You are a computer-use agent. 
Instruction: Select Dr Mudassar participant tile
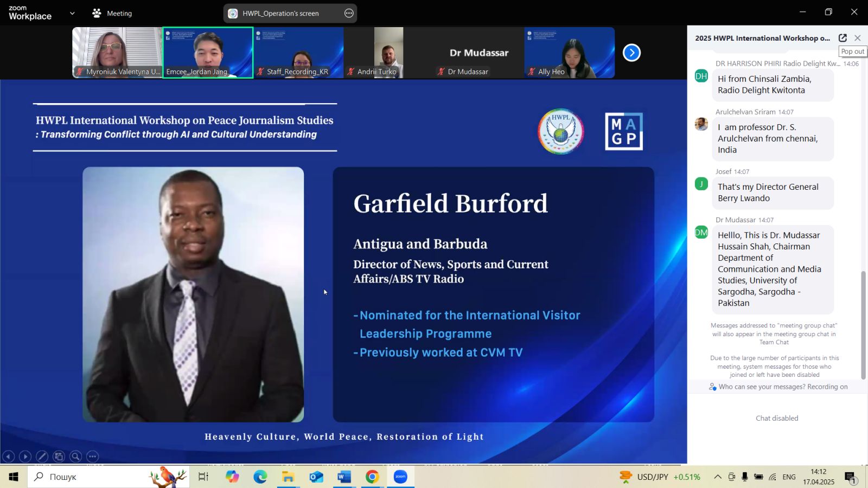click(479, 53)
